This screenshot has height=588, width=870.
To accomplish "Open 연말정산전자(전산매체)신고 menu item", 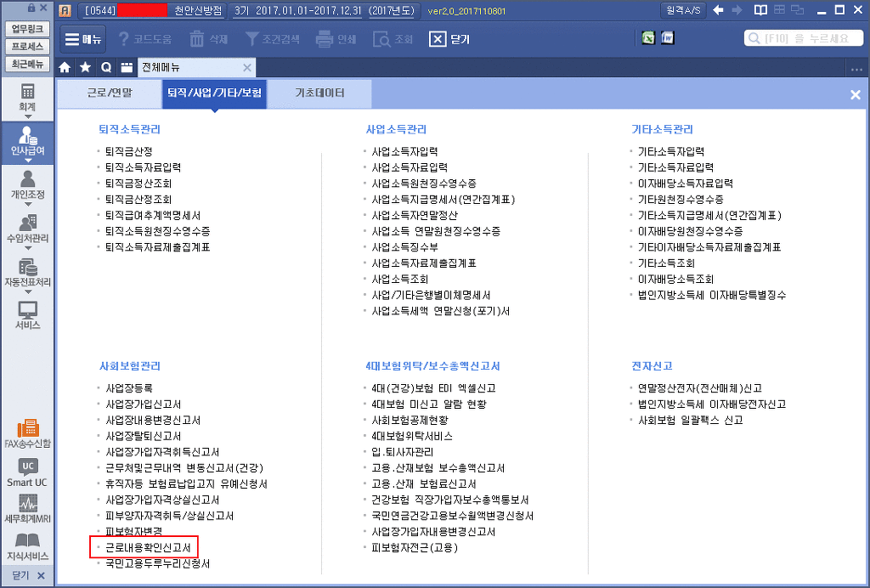I will pos(700,388).
